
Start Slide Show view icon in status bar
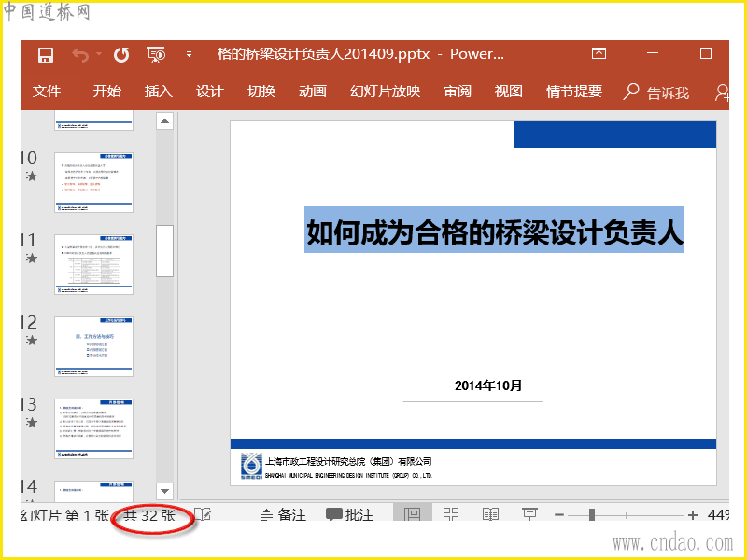tap(529, 514)
